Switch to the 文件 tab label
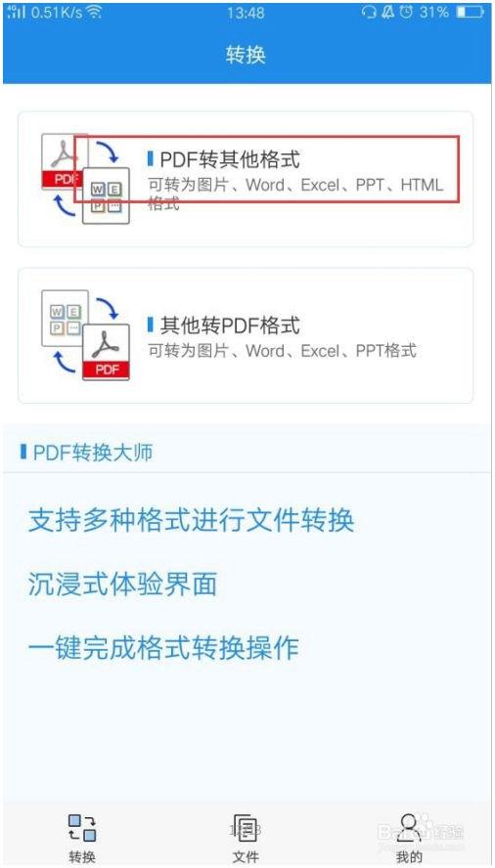 245,857
